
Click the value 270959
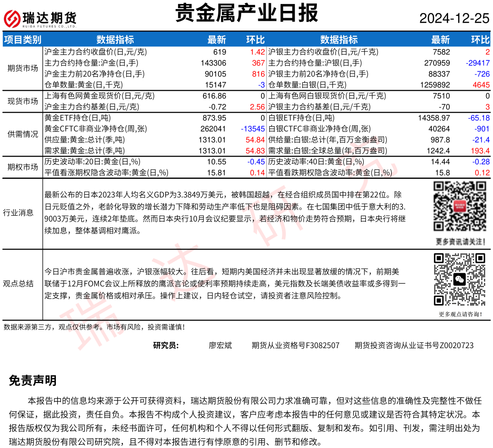pos(437,63)
